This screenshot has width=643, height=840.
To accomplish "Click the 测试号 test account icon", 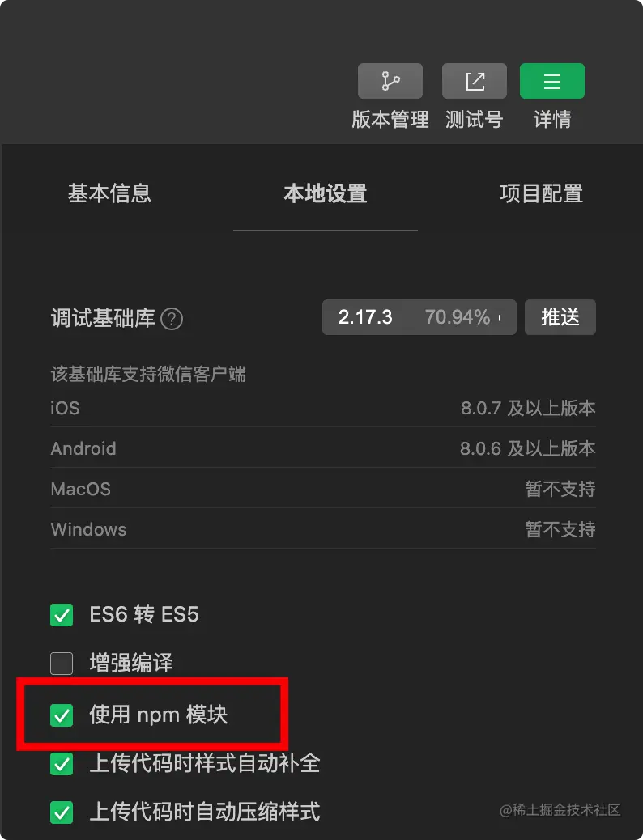I will pyautogui.click(x=474, y=81).
